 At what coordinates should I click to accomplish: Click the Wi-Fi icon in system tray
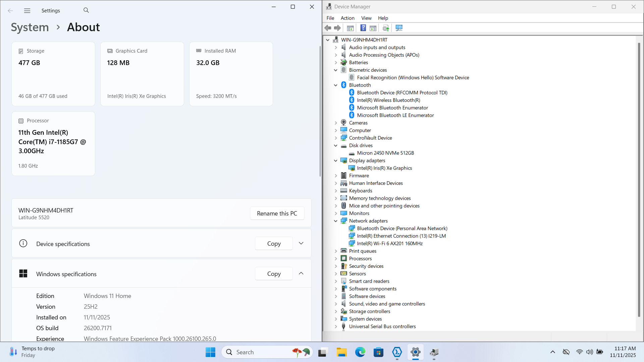tap(579, 352)
